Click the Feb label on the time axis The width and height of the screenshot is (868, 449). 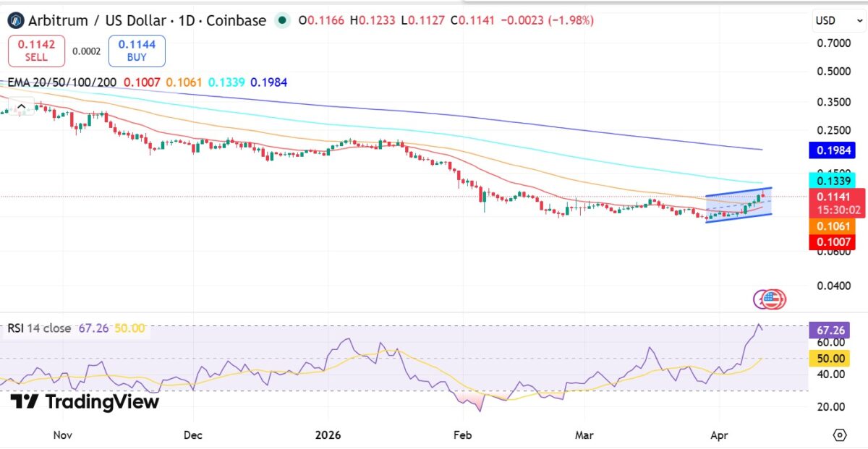coord(462,435)
